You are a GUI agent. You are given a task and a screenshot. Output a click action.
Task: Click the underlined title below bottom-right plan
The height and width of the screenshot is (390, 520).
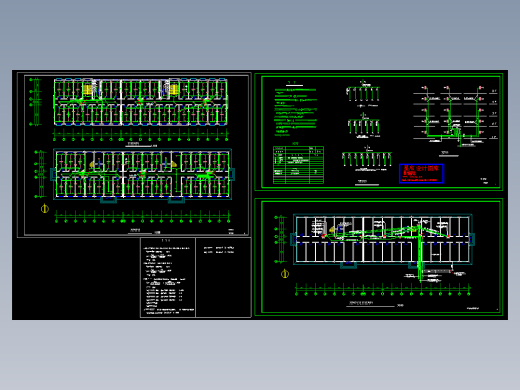tap(361, 304)
